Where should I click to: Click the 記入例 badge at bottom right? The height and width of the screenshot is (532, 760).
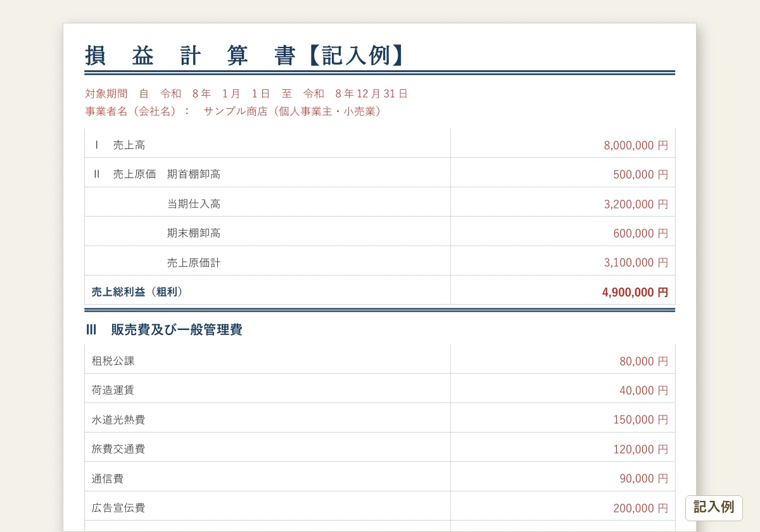click(x=714, y=507)
